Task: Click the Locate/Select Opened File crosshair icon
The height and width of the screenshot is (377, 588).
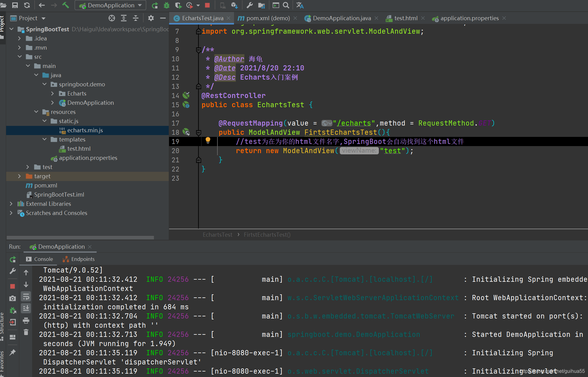Action: [x=112, y=18]
